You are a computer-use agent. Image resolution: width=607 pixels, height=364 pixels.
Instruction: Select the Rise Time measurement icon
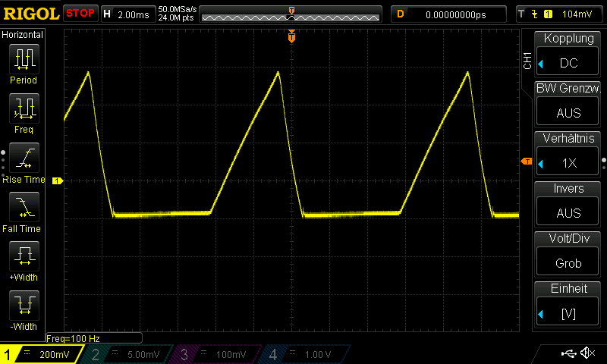click(24, 158)
